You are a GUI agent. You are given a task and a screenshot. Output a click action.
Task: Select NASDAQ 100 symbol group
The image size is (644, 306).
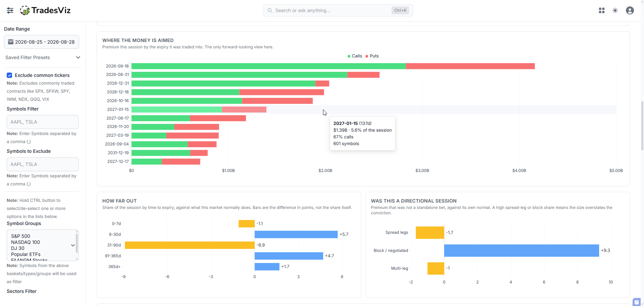25,242
